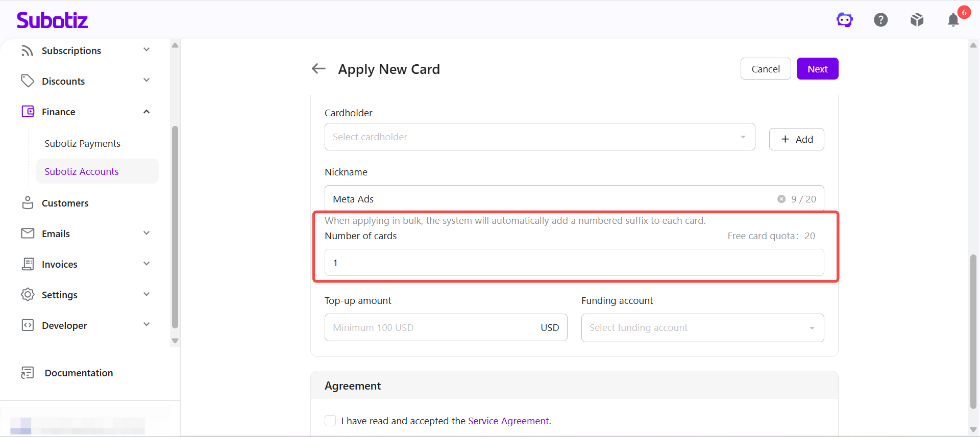The image size is (980, 437).
Task: Click the Cancel button
Action: (766, 69)
